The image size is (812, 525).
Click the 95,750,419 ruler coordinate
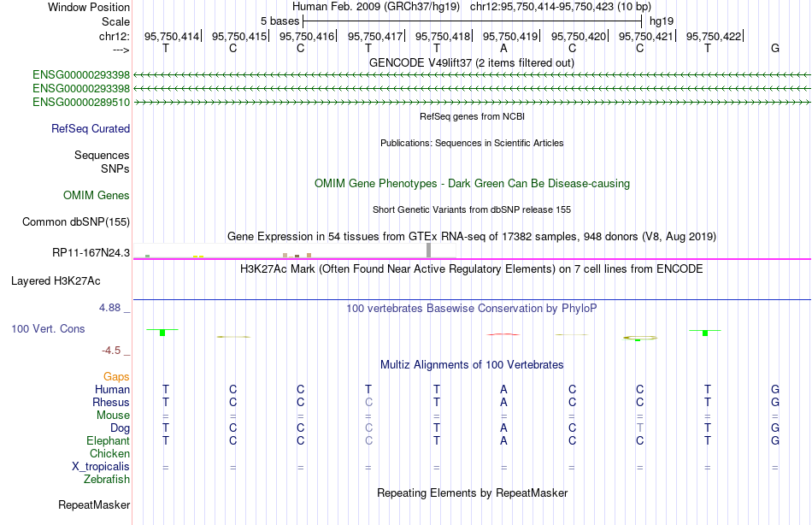(x=510, y=36)
